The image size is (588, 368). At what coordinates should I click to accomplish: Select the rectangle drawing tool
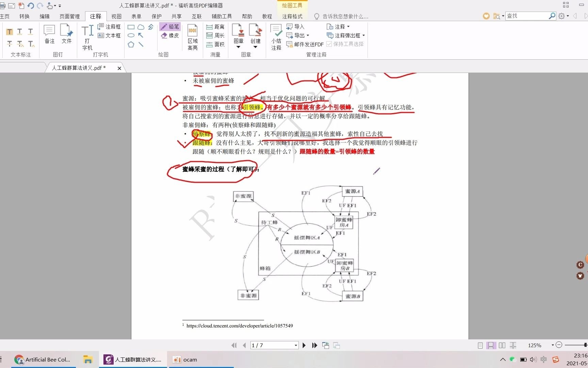pos(131,27)
